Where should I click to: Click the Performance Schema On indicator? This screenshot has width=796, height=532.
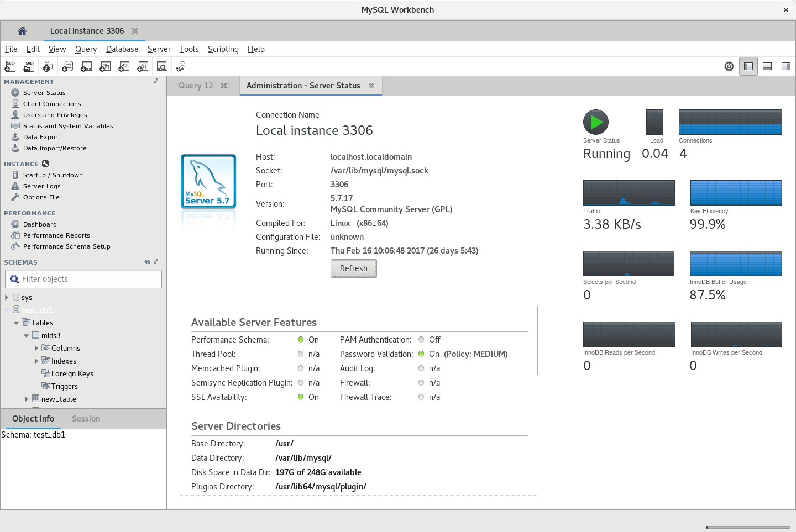point(301,340)
